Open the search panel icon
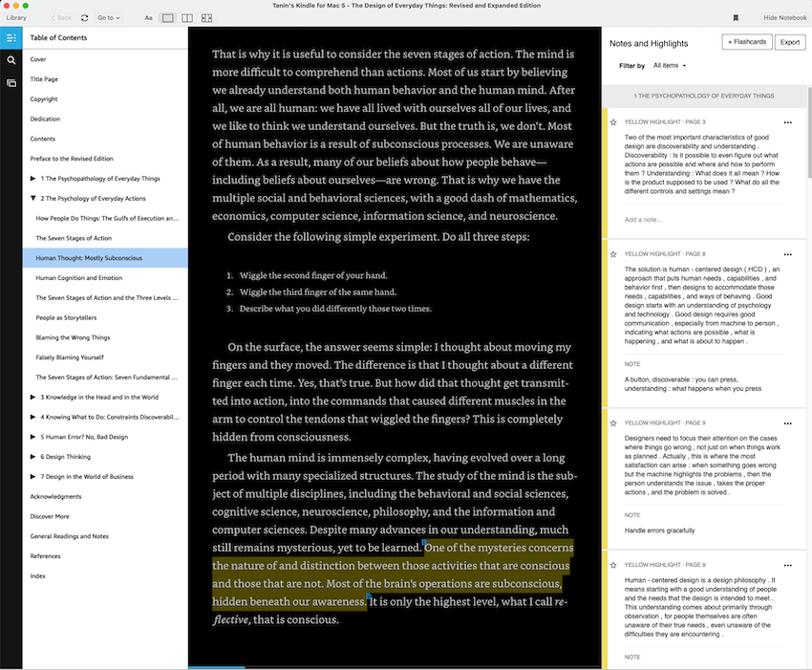Viewport: 812px width, 670px height. click(11, 60)
